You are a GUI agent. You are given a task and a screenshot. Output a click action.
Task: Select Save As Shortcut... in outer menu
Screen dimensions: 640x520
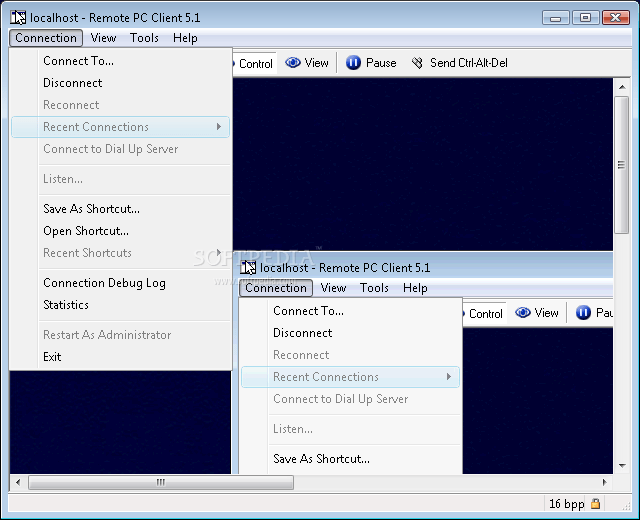120,209
